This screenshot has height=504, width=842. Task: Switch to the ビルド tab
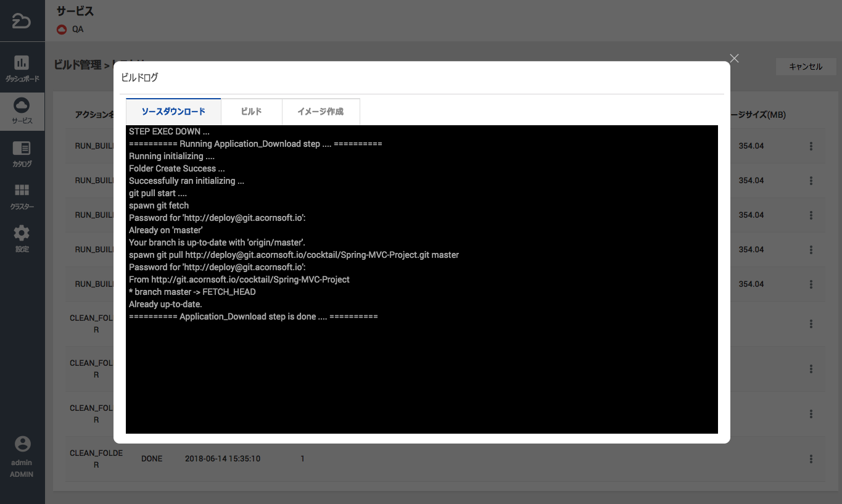(251, 112)
